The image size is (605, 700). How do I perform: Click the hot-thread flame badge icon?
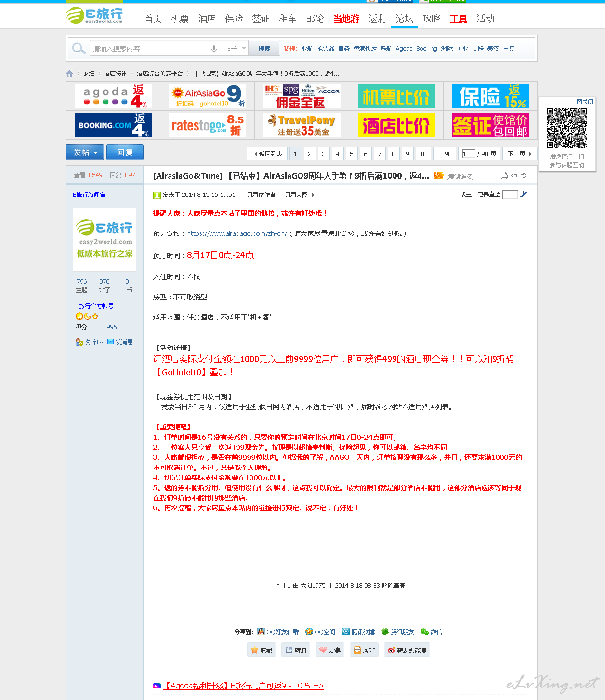(438, 175)
